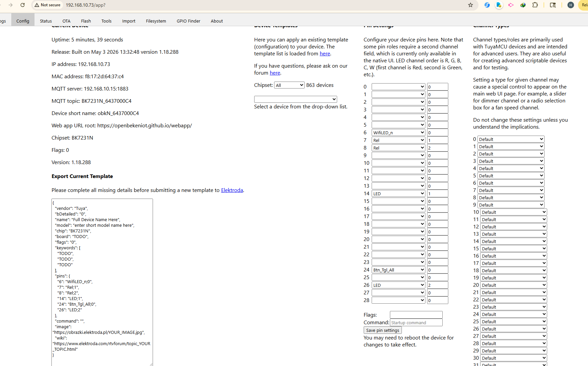Screen dimensions: 588x366
Task: Expand the device template selection dropdown
Action: click(296, 99)
